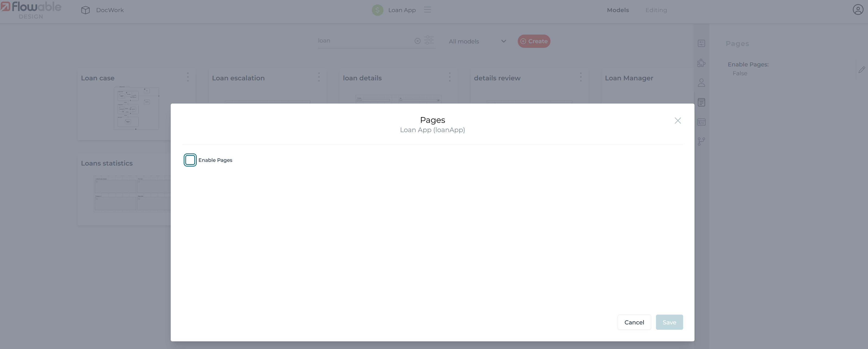Enable the Pages checkbox

tap(190, 160)
